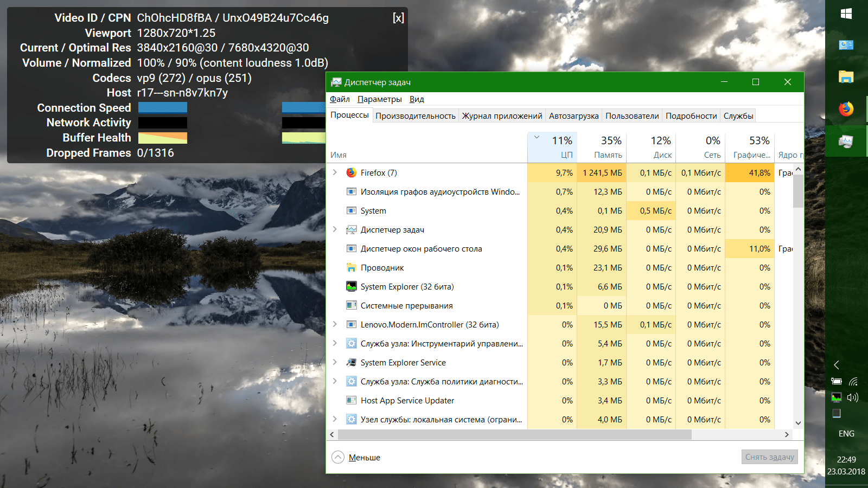
Task: Expand the Firefox (7) process group
Action: (335, 172)
